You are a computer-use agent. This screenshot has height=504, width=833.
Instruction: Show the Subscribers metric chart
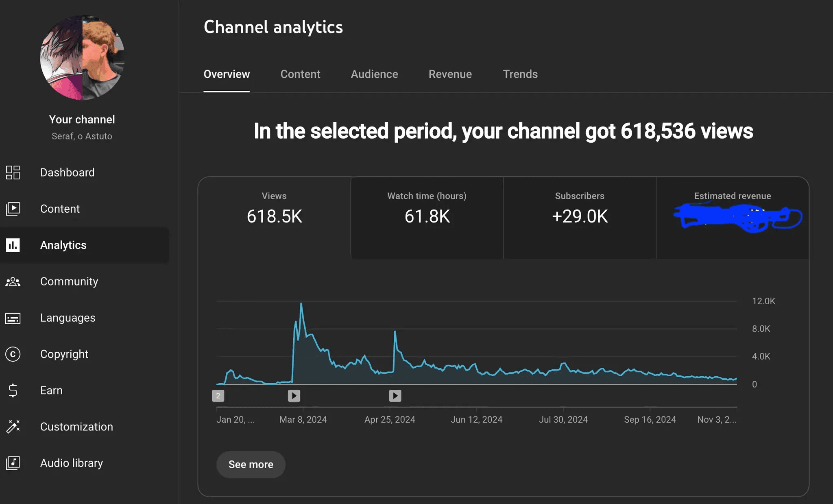click(579, 217)
